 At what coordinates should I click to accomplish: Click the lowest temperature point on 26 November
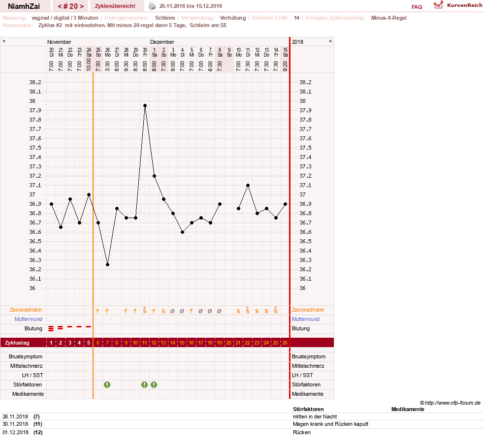[107, 264]
